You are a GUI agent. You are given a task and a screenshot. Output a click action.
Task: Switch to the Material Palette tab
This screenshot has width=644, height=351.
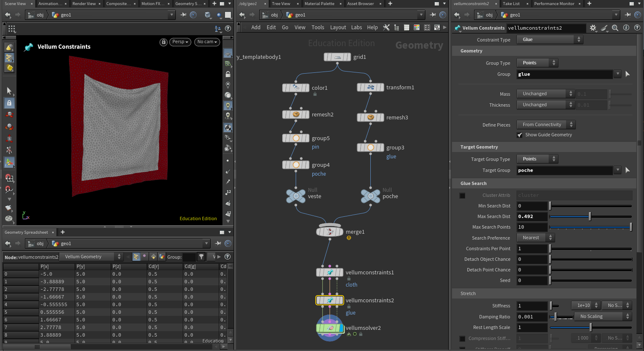[319, 4]
